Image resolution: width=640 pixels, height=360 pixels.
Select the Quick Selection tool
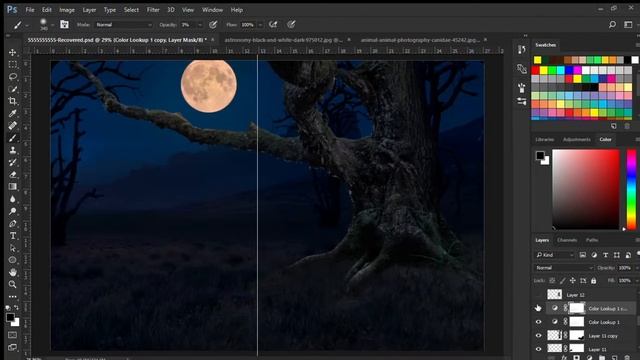point(13,89)
